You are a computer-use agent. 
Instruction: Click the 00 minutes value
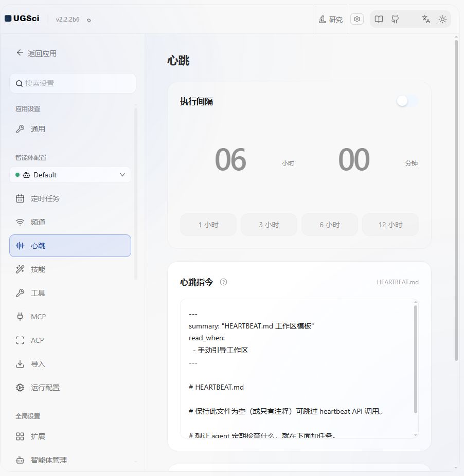(x=354, y=159)
